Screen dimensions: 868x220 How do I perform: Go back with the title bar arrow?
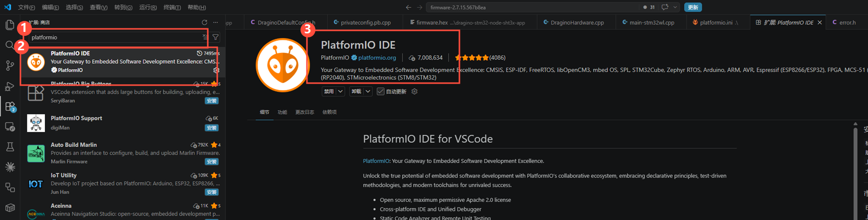[x=409, y=7]
